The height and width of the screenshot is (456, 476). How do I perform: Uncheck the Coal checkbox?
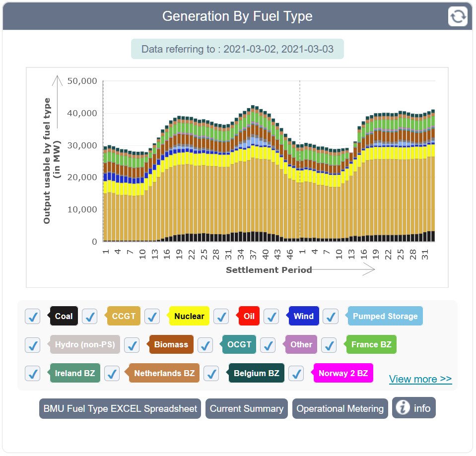pos(32,317)
